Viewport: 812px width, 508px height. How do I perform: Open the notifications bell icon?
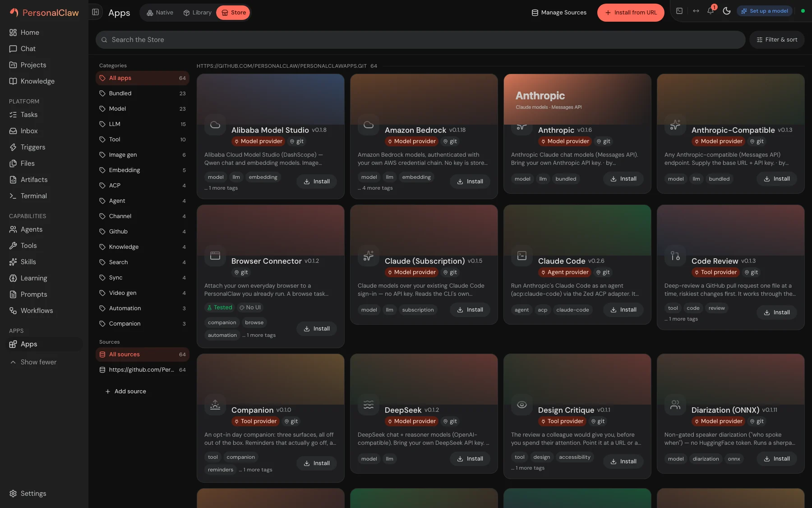(x=710, y=11)
